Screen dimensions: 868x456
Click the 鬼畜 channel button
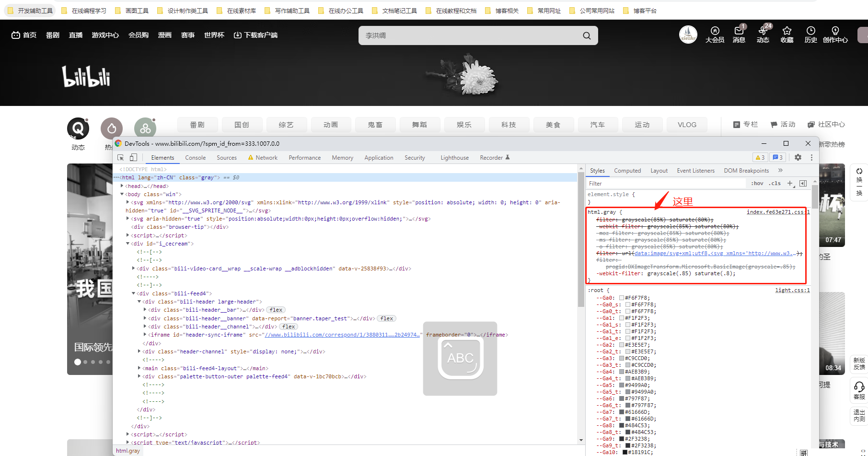[x=375, y=125]
